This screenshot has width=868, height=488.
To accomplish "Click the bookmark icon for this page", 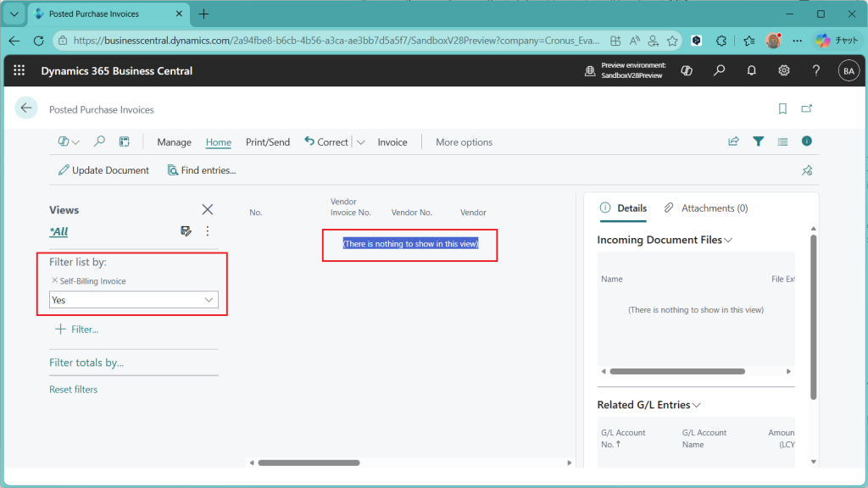I will click(x=782, y=108).
